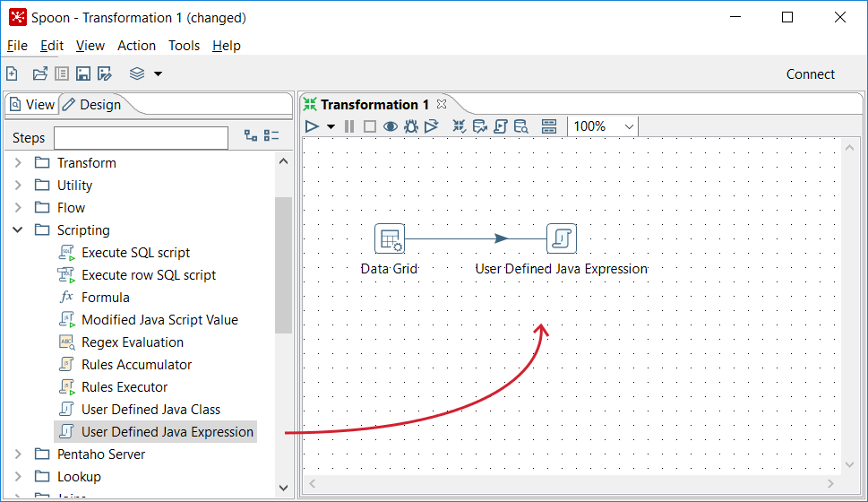Click the perspective layers icon
The width and height of the screenshot is (868, 502).
137,74
